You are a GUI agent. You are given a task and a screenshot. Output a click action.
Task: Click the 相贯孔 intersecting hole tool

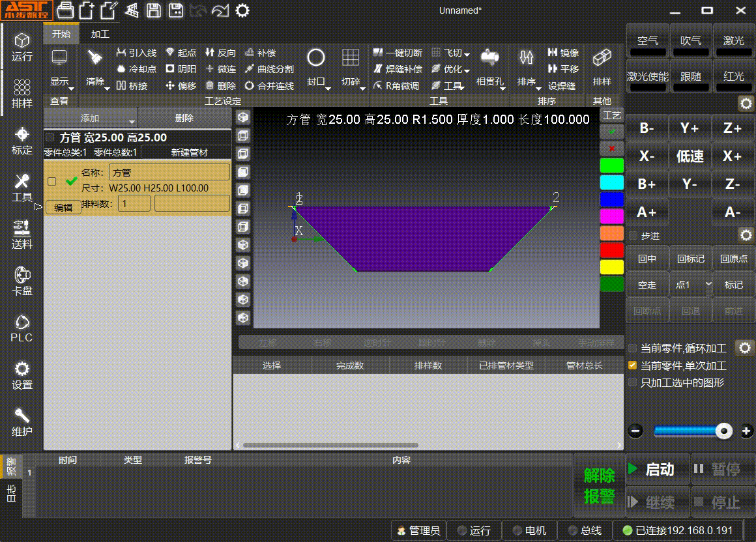(490, 68)
